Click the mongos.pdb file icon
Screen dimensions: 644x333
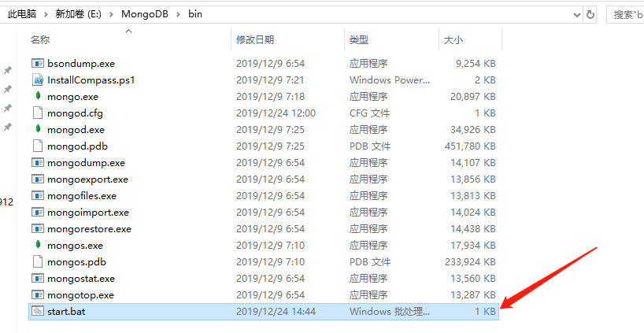coord(38,261)
